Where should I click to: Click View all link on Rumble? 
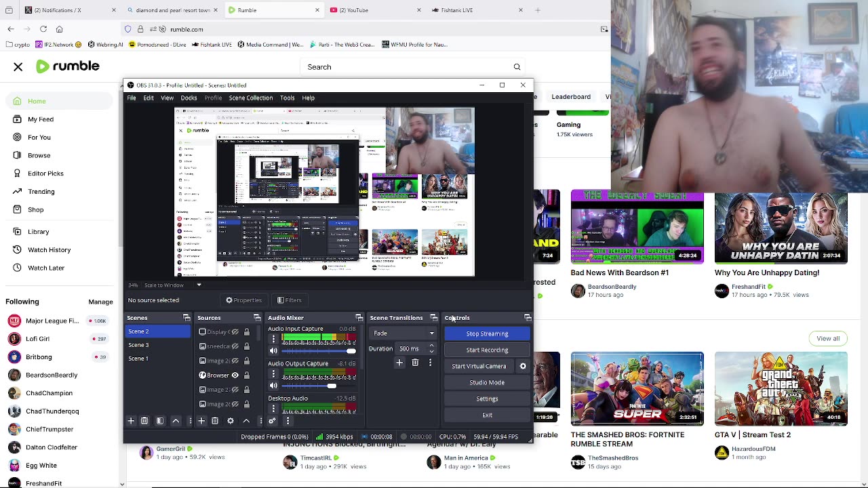pos(828,338)
